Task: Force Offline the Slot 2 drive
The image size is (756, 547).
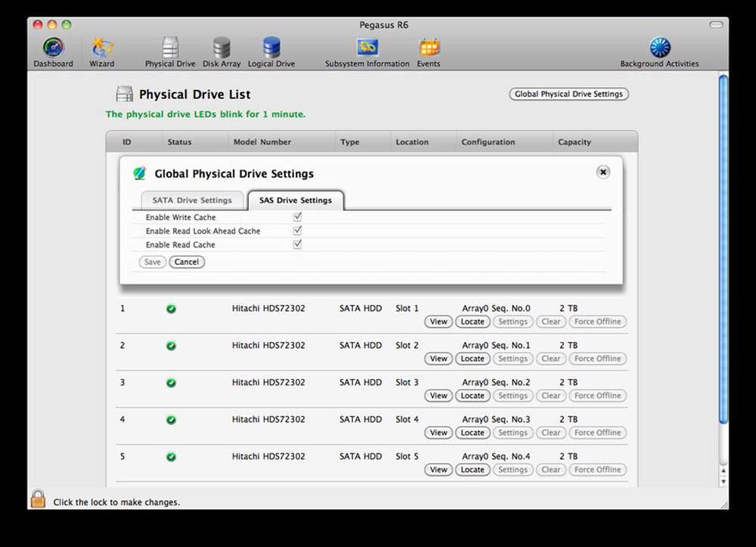Action: pos(598,359)
